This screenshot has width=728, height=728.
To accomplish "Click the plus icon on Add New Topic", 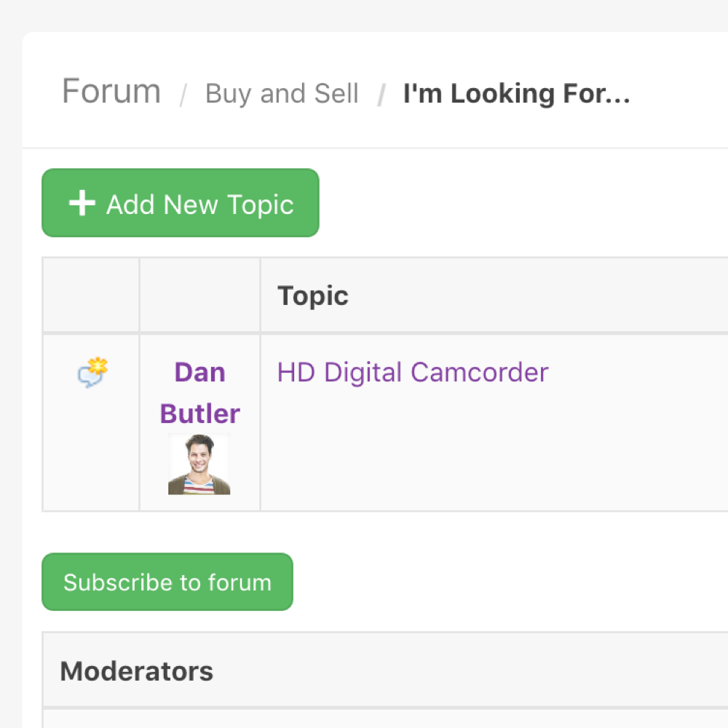I will tap(82, 204).
